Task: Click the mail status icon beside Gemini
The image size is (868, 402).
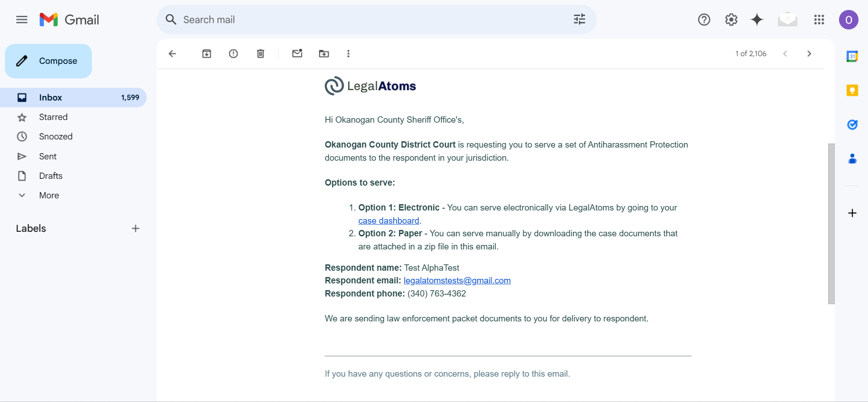Action: (787, 19)
